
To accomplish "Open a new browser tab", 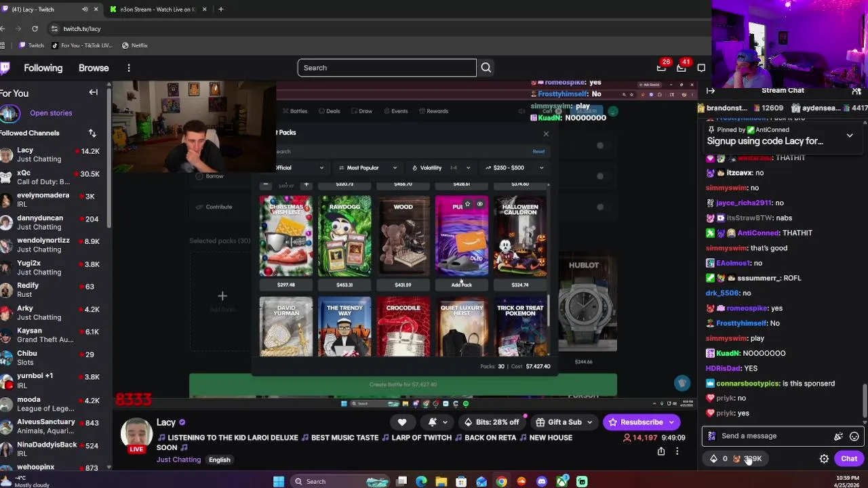I will 220,9.
